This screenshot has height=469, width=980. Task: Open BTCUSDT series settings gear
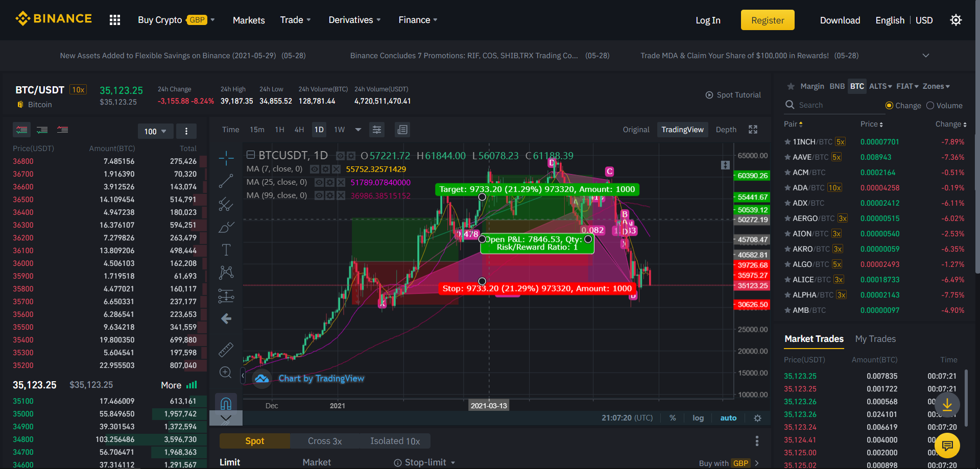351,156
